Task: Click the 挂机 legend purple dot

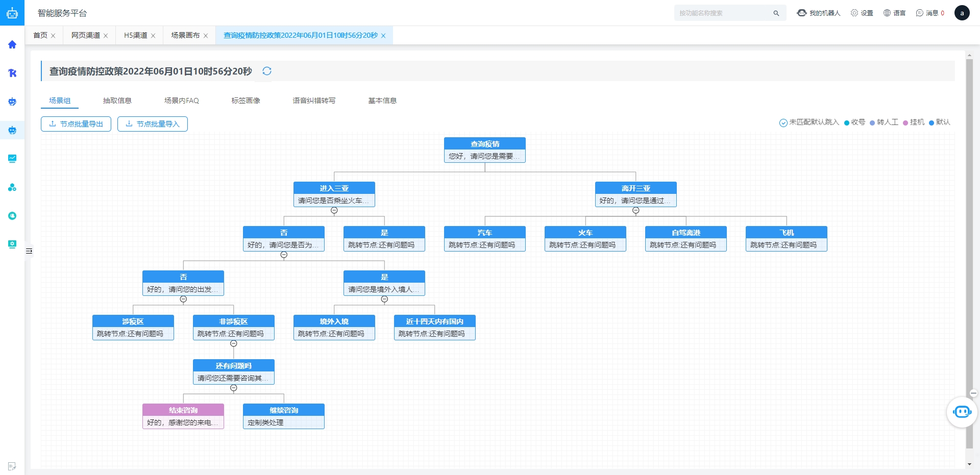Action: [x=905, y=123]
